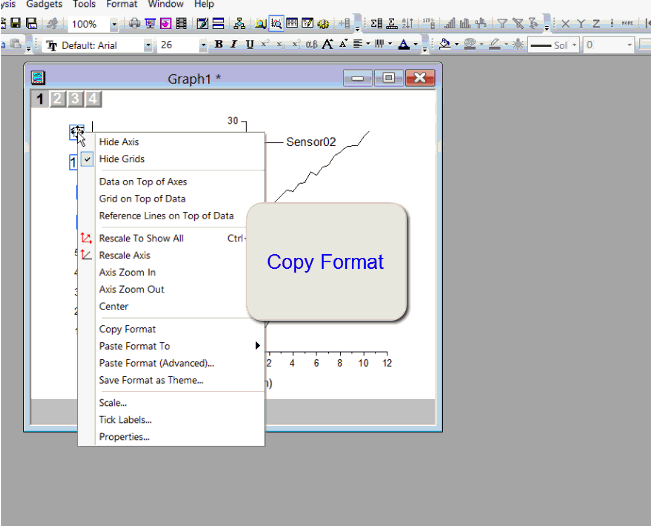Click the Decrease Font size small A icon

click(343, 44)
